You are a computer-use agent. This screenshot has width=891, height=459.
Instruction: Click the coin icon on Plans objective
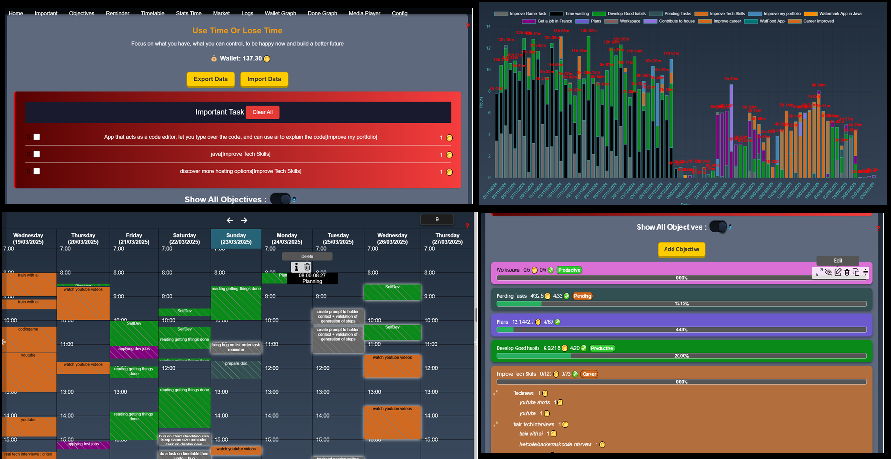[538, 322]
